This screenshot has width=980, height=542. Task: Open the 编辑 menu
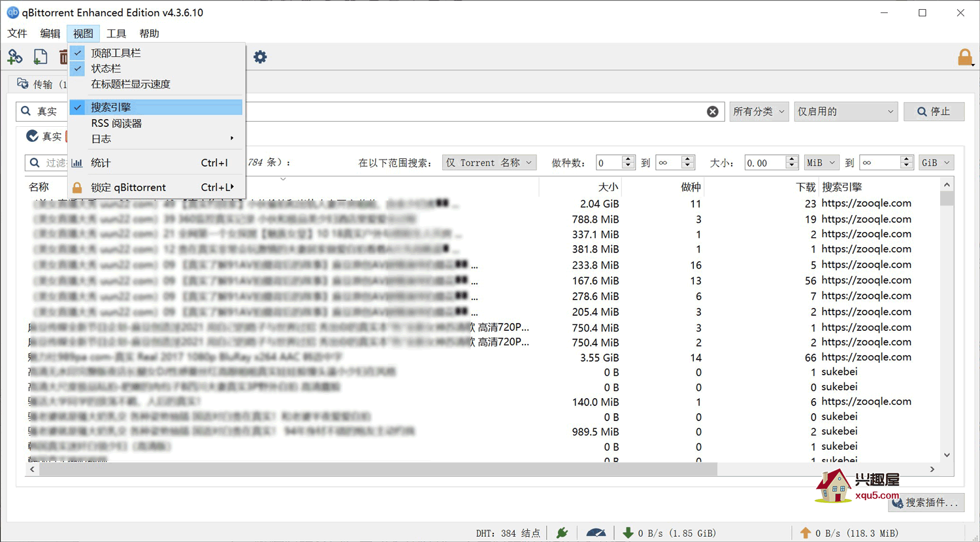point(50,33)
